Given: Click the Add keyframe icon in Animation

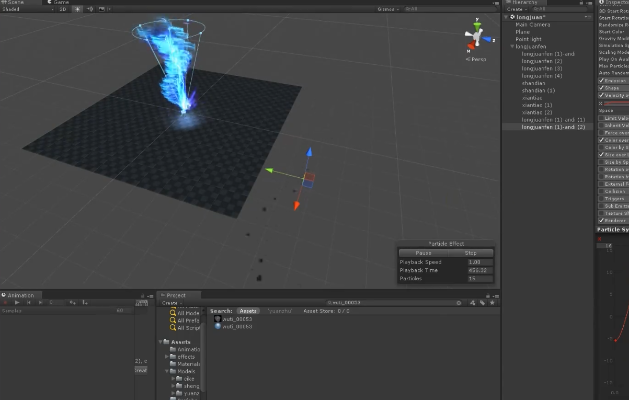Looking at the screenshot, I should pyautogui.click(x=73, y=303).
